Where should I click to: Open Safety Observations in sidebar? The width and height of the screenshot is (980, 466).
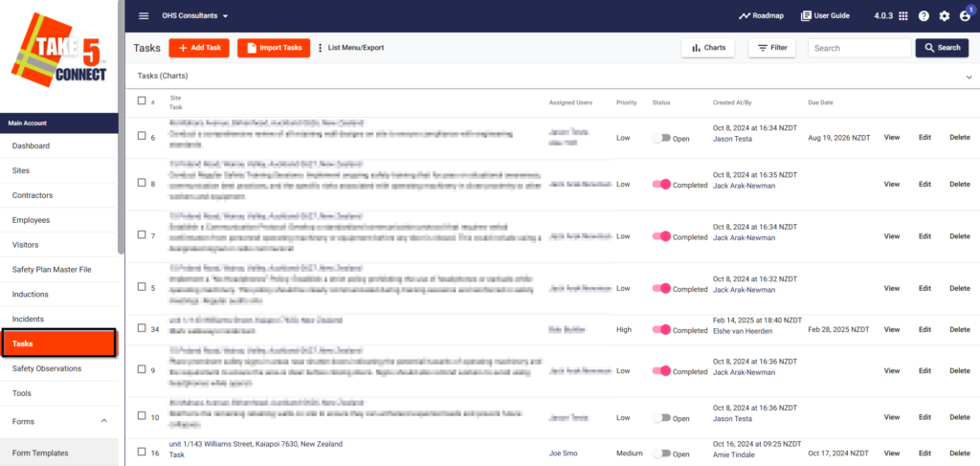[x=58, y=368]
